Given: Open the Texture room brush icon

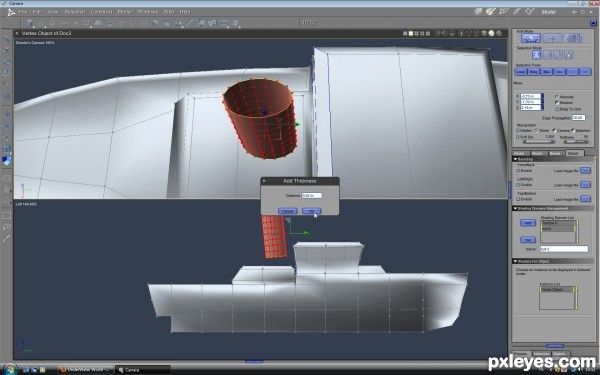Looking at the screenshot, I should click(x=517, y=12).
